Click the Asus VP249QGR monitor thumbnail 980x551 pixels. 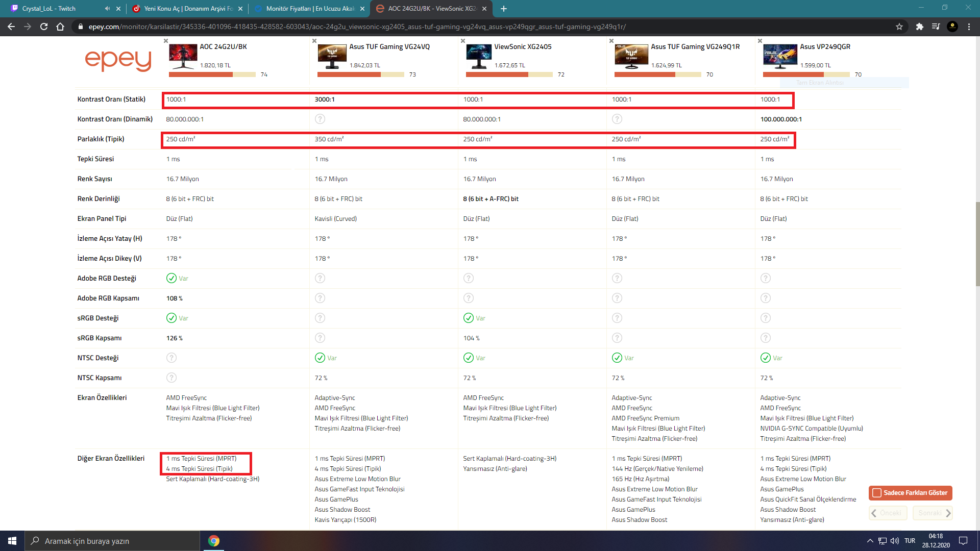click(x=780, y=56)
